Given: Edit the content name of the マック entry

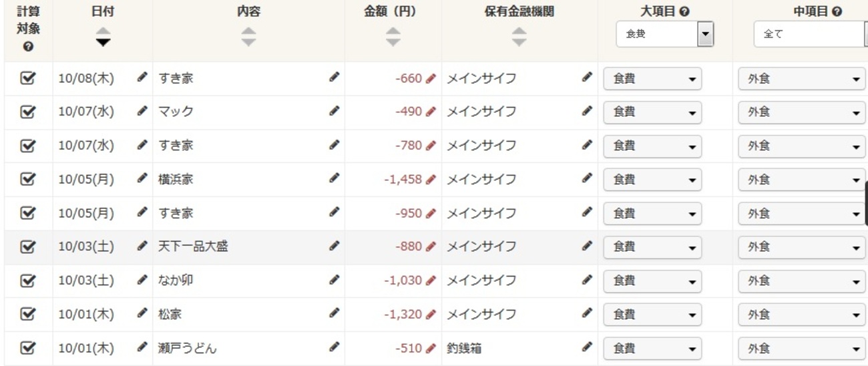Looking at the screenshot, I should (334, 112).
